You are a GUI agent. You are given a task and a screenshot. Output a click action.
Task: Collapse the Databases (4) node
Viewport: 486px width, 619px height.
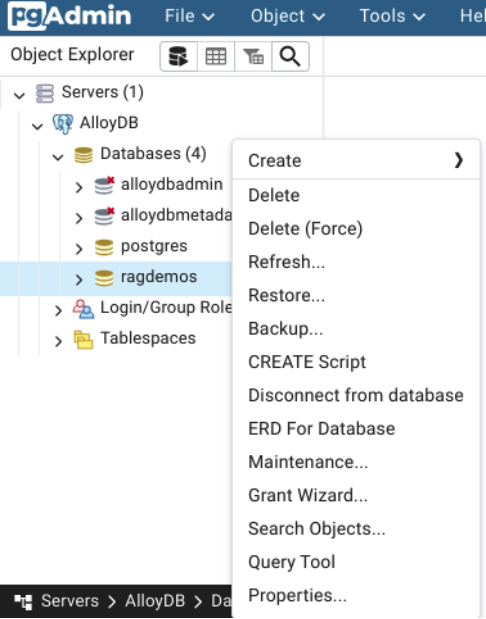[x=58, y=157]
